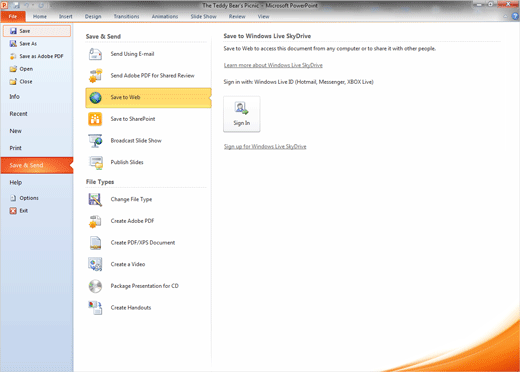Viewport: 520px width, 372px height.
Task: Select the Save to Web globe icon
Action: point(95,97)
